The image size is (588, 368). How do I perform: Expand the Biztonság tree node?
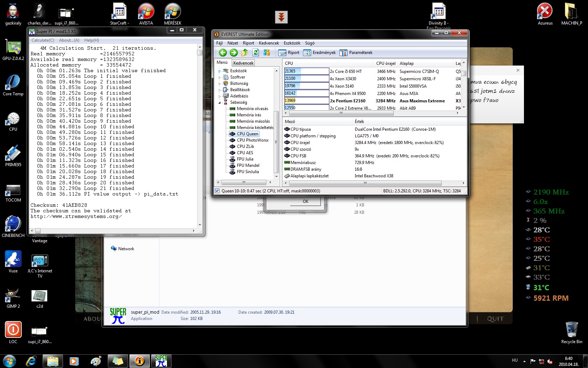coord(219,84)
